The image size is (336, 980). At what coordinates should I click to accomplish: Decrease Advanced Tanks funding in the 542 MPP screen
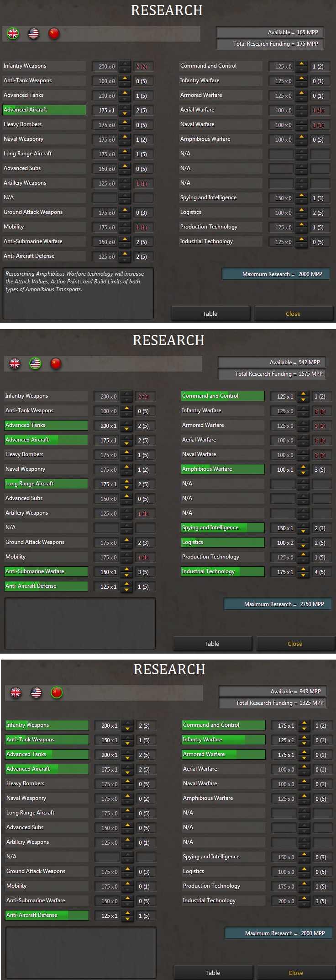126,429
